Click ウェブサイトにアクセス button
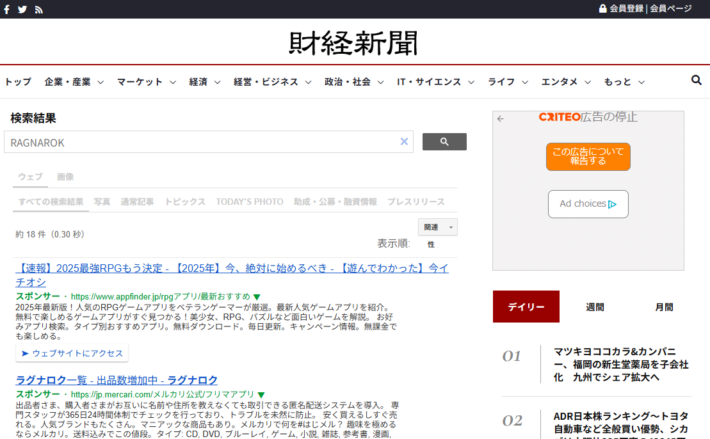 pos(72,353)
